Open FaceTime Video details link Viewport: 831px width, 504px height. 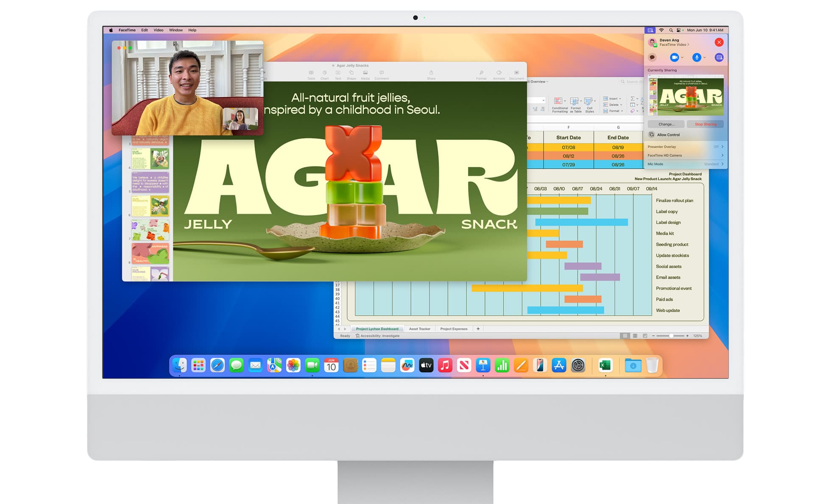(674, 45)
